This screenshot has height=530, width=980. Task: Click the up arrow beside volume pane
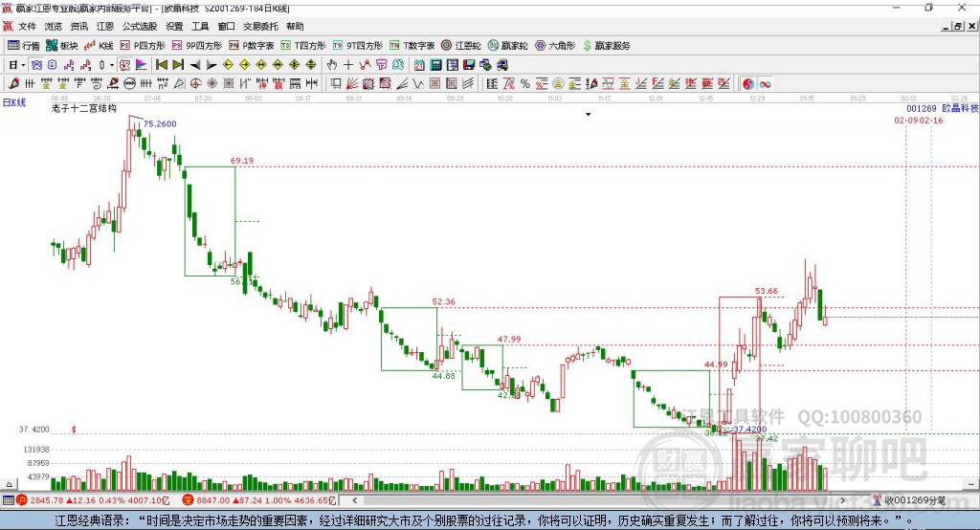9,484
